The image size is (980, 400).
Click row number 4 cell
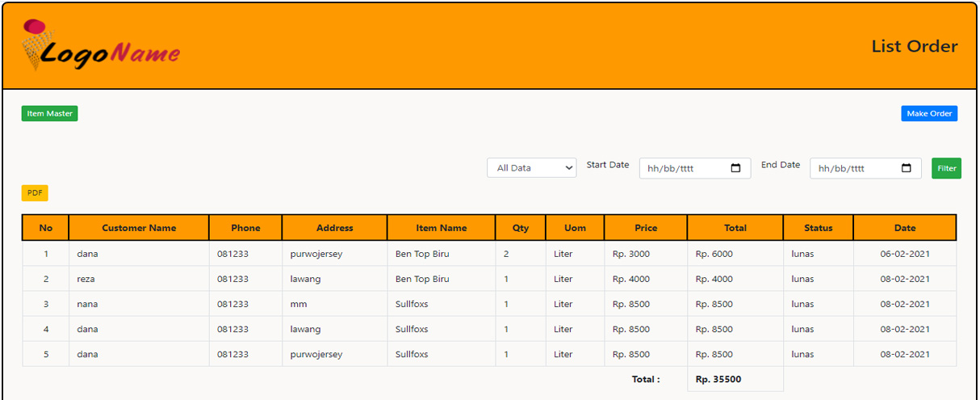[x=46, y=329]
